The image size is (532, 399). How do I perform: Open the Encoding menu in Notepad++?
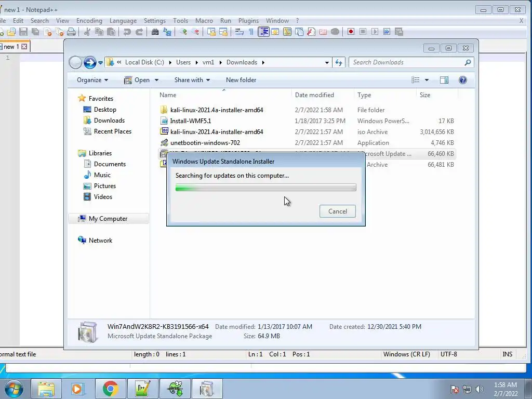point(89,21)
